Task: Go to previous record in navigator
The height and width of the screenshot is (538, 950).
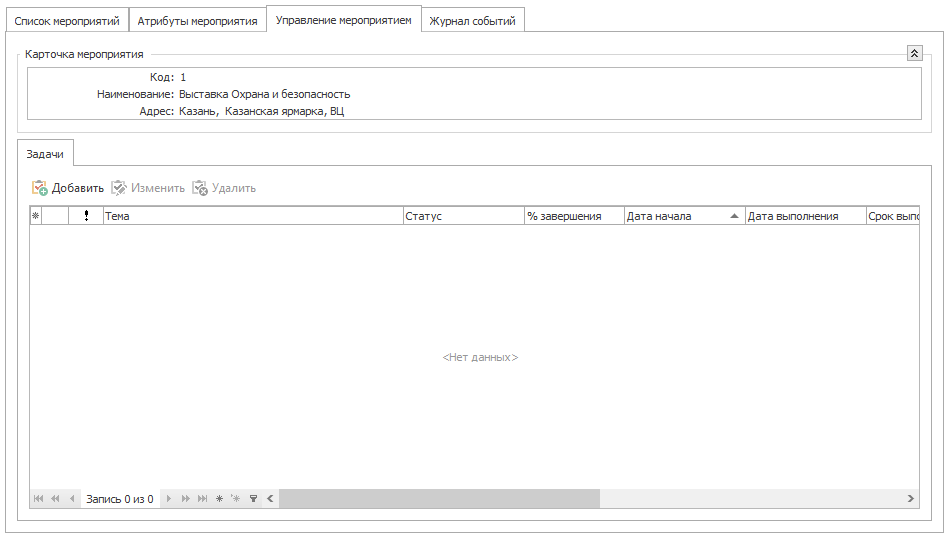Action: tap(72, 499)
